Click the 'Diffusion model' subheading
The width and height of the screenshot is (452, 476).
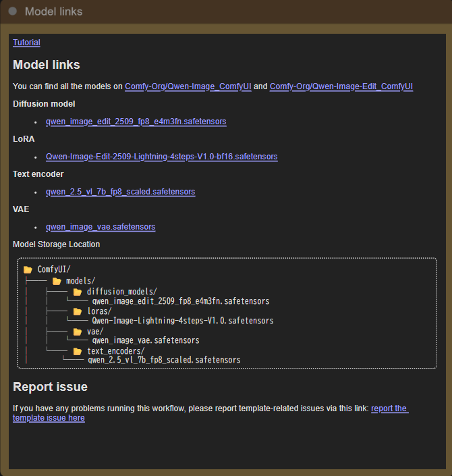pos(44,104)
